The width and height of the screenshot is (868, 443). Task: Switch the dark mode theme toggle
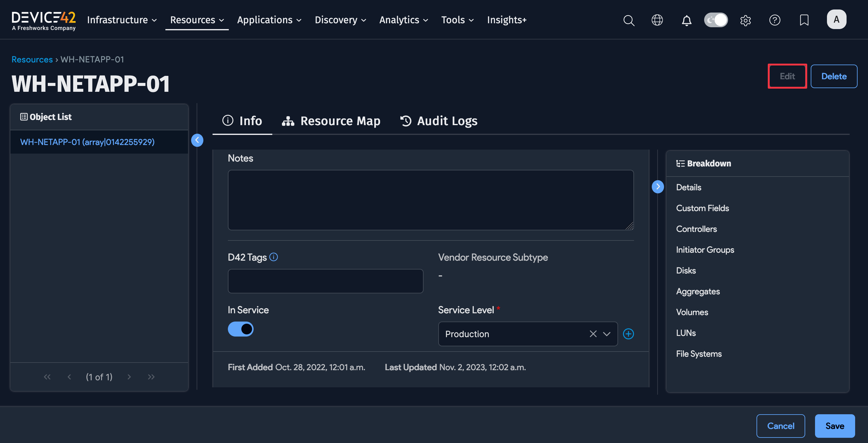pyautogui.click(x=716, y=20)
